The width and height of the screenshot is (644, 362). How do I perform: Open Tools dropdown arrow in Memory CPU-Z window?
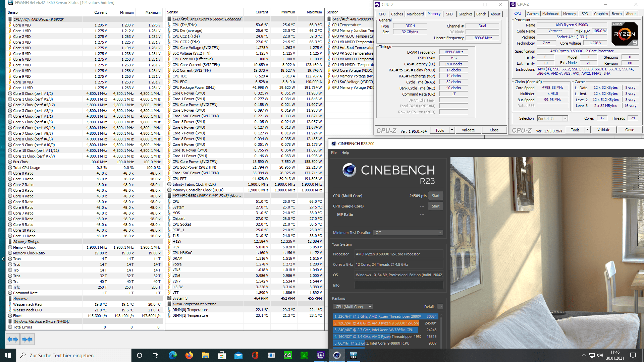(x=452, y=130)
